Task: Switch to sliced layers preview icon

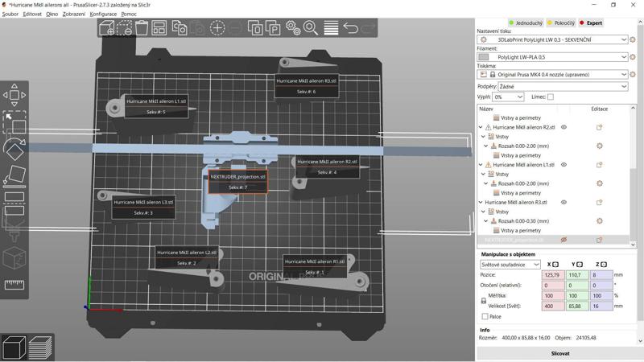Action: 39,348
